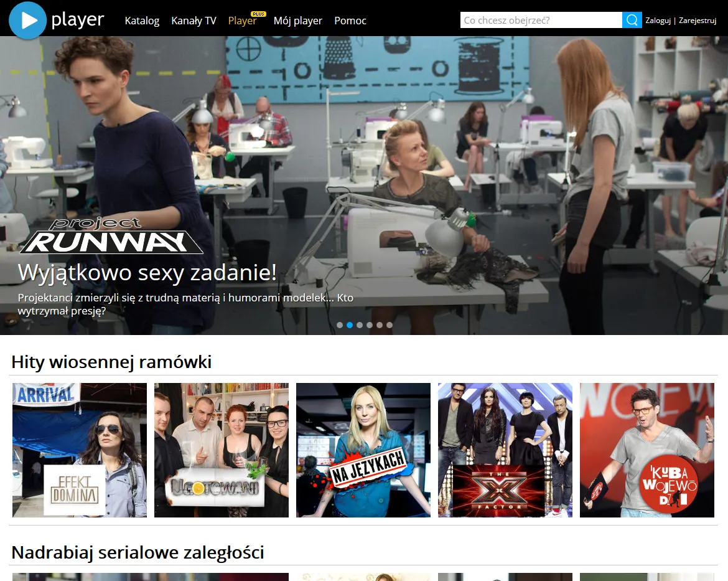Image resolution: width=728 pixels, height=581 pixels.
Task: Open Mój player page
Action: click(297, 21)
